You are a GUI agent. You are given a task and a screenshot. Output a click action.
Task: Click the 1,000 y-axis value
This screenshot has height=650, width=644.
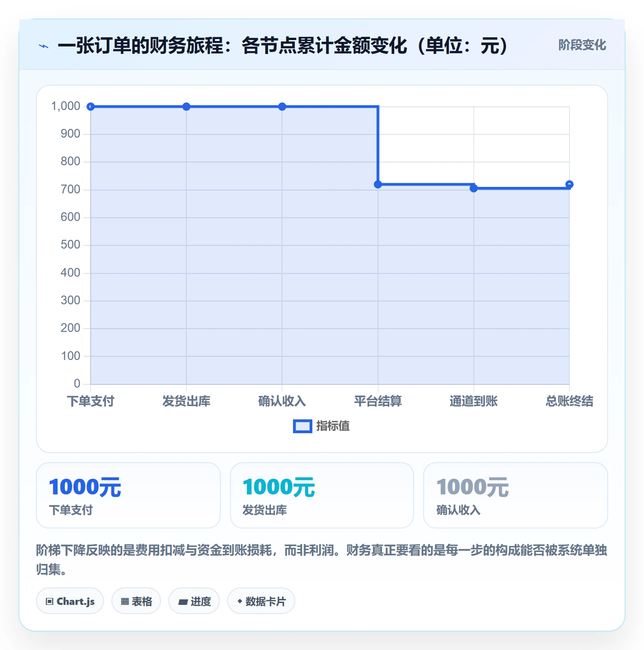66,106
